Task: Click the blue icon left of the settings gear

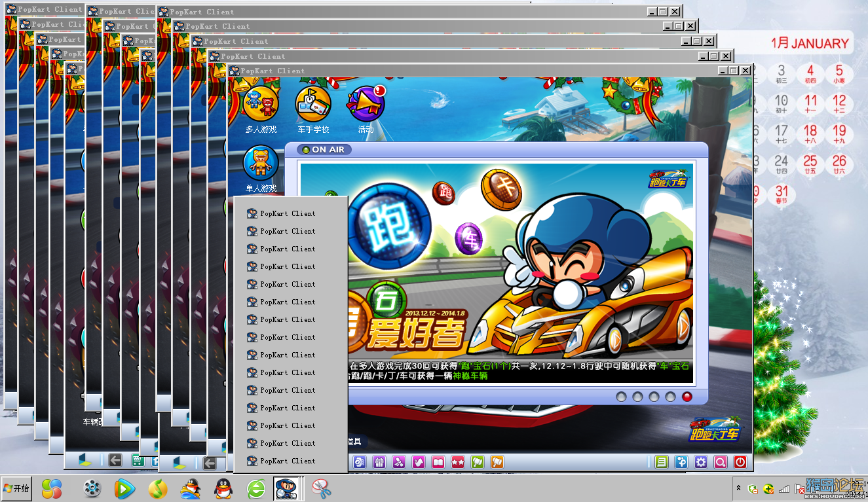Action: tap(681, 462)
